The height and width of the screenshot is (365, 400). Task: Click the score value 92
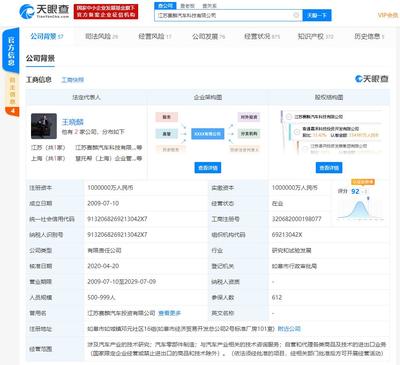(x=355, y=191)
